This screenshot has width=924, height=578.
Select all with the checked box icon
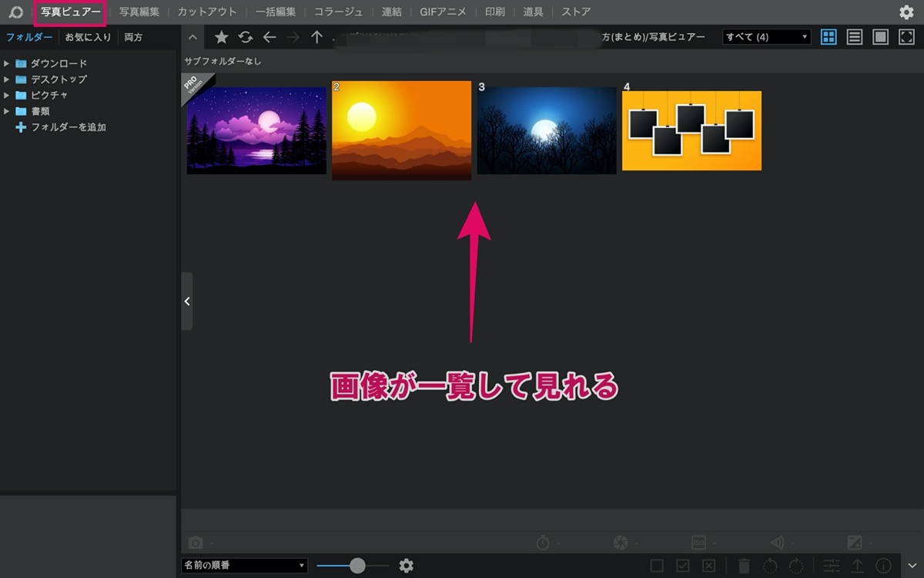[x=683, y=566]
